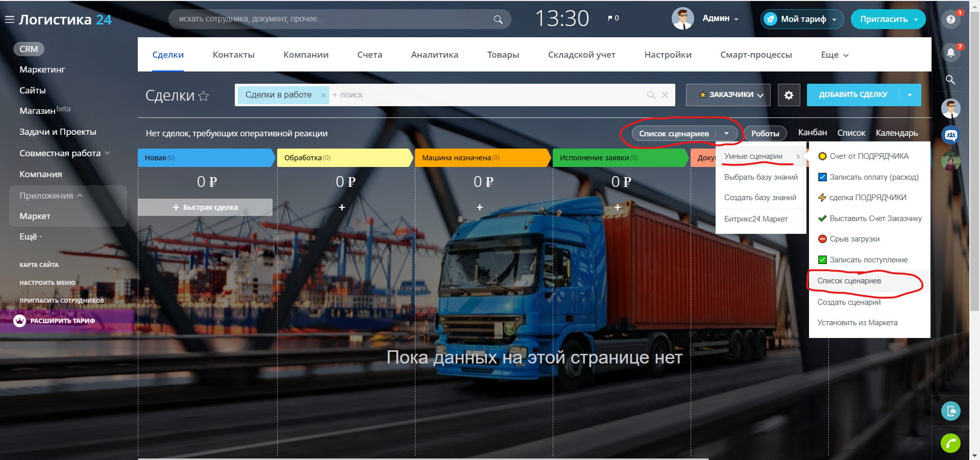Open the Смарт-процессы tab
980x460 pixels.
756,55
